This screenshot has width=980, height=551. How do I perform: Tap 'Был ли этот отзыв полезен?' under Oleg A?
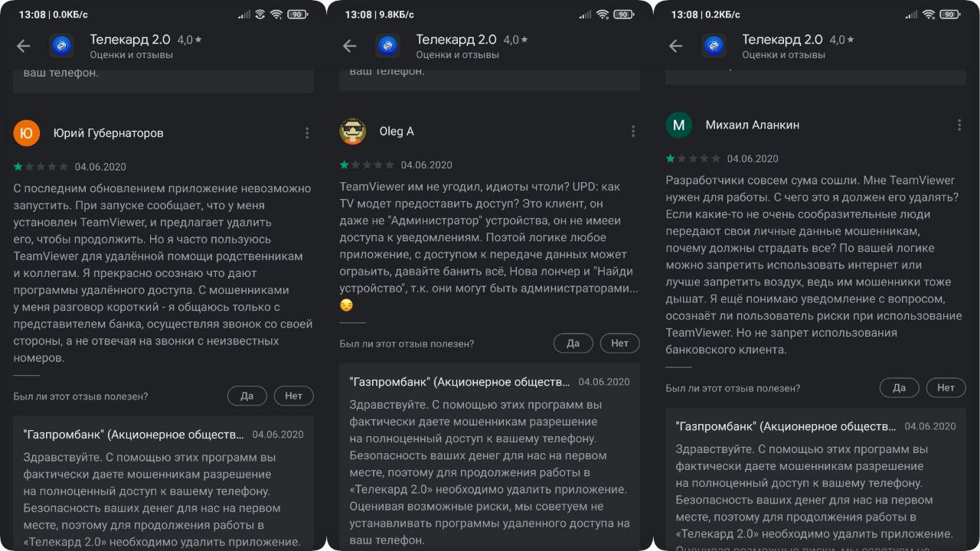(407, 344)
